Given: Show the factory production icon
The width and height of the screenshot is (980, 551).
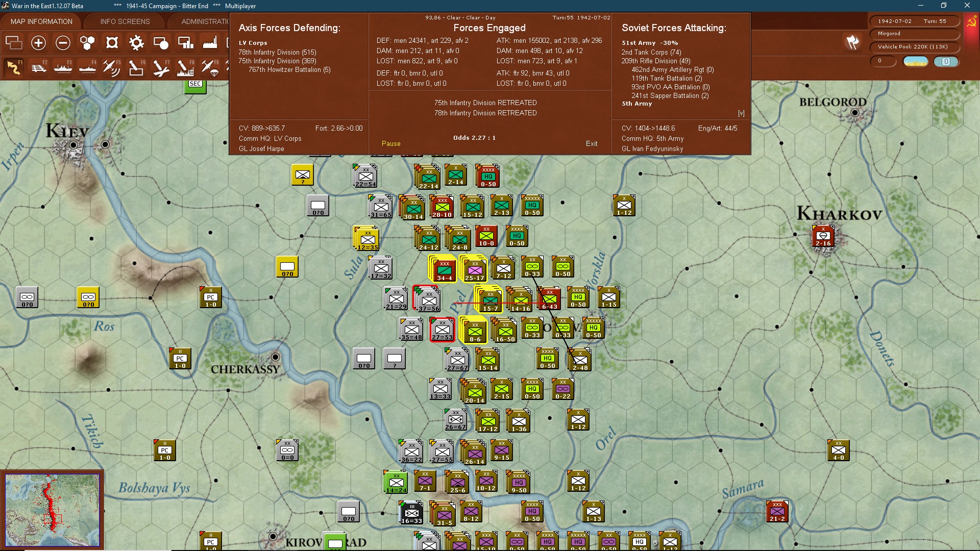Looking at the screenshot, I should coord(210,43).
